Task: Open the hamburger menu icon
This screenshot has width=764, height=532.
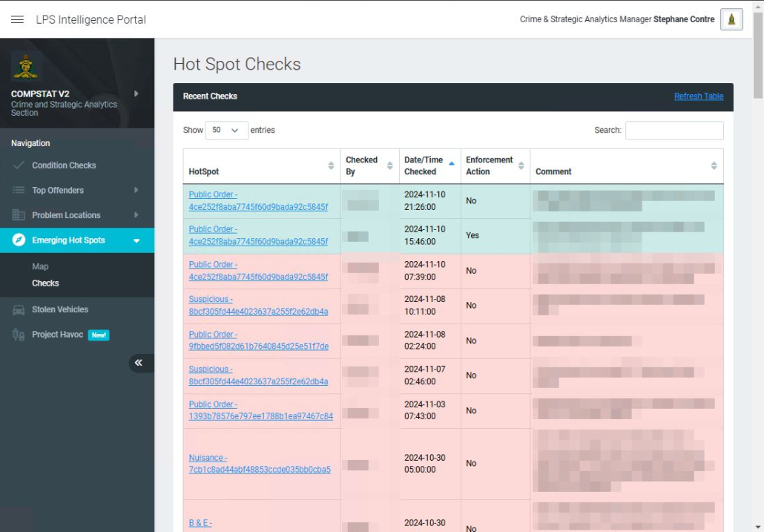Action: click(17, 19)
